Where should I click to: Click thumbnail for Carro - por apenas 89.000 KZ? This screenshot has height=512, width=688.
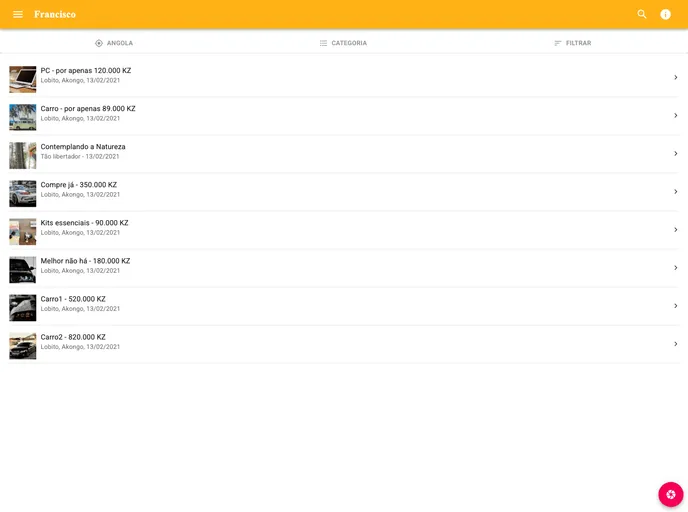[x=23, y=117]
